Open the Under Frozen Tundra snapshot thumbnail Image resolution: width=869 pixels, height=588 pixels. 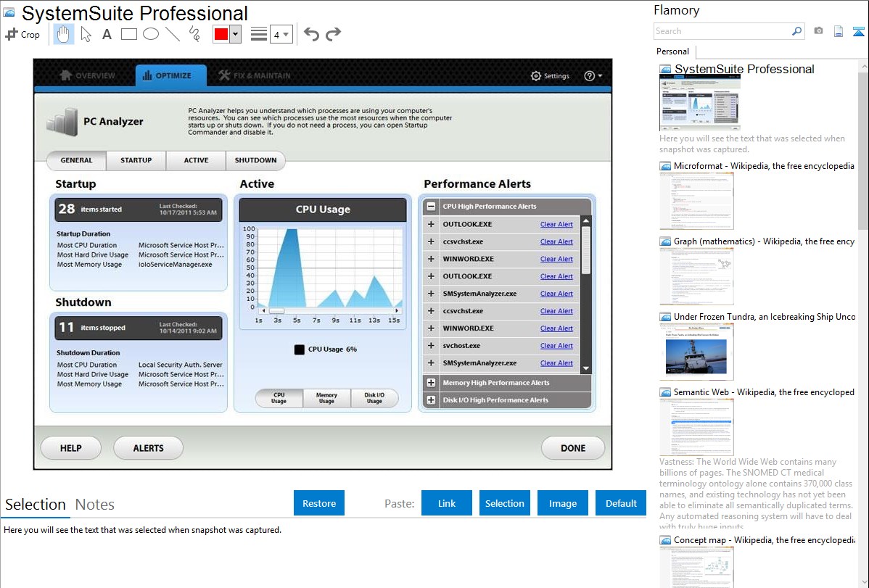pyautogui.click(x=696, y=352)
